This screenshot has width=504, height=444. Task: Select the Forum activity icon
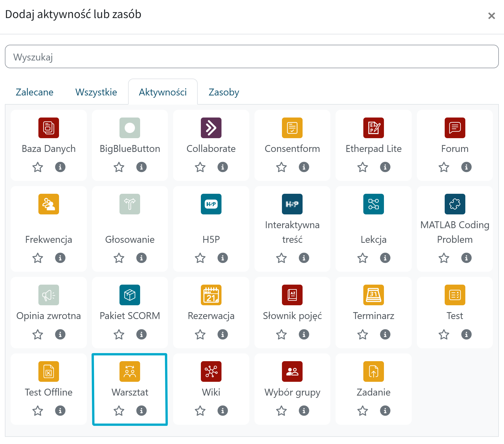coord(455,128)
